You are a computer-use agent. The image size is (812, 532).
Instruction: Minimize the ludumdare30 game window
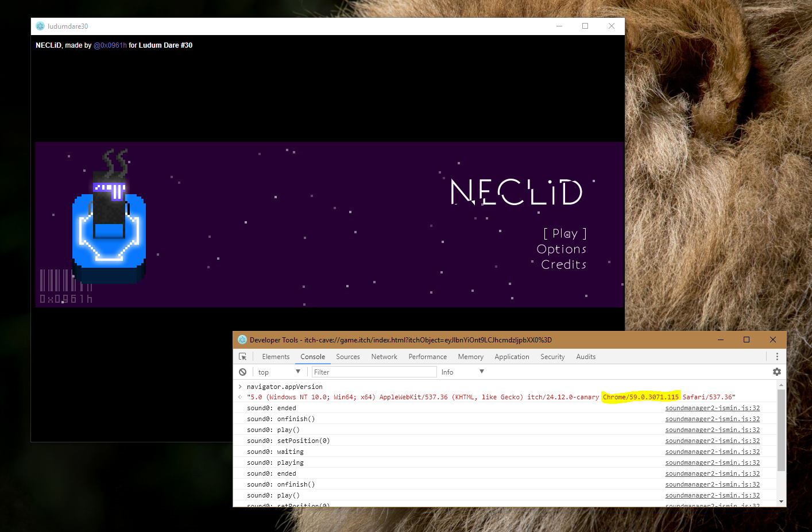pos(559,26)
